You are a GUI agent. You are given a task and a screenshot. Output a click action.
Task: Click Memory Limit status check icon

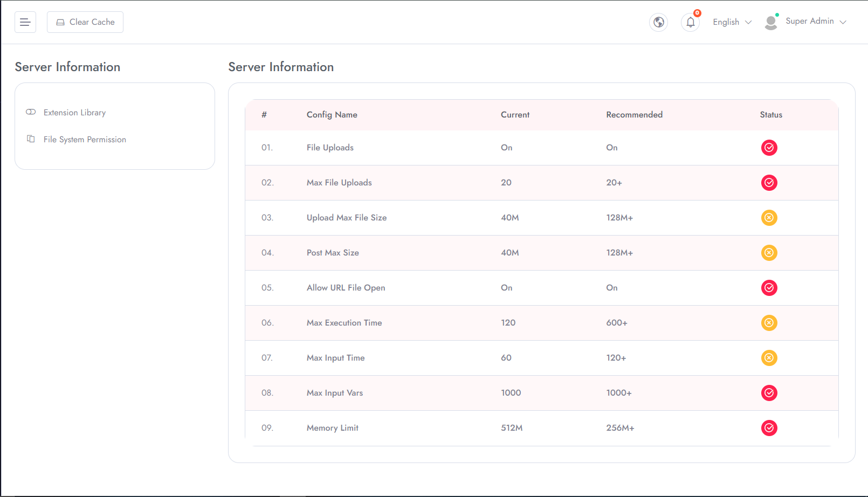(x=769, y=428)
